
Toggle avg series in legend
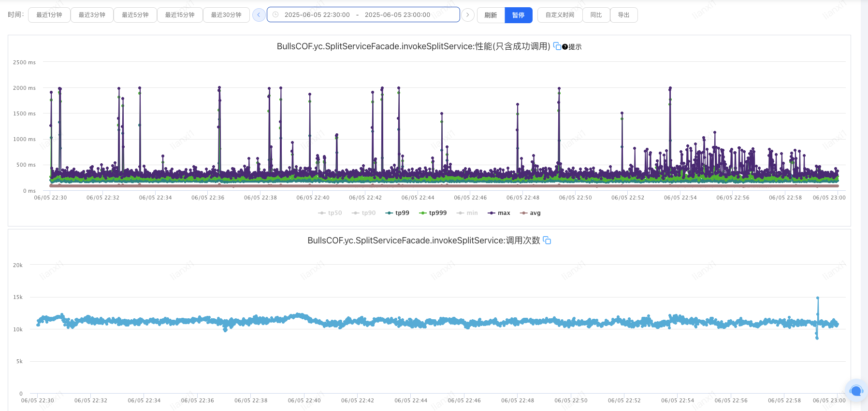[530, 213]
